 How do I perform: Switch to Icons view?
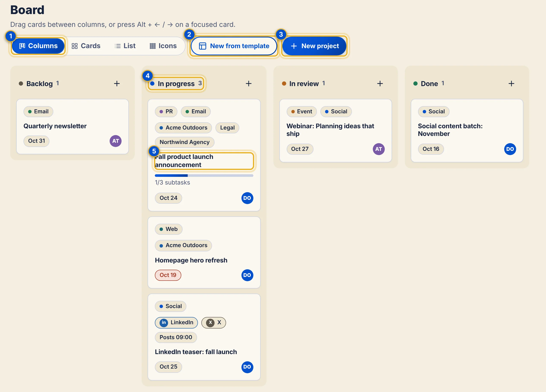(x=163, y=46)
